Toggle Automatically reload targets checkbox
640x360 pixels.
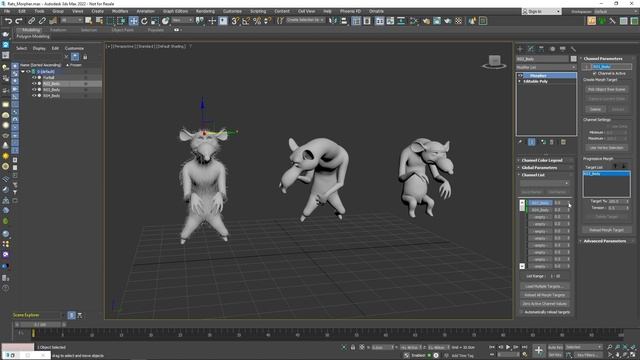click(x=521, y=312)
